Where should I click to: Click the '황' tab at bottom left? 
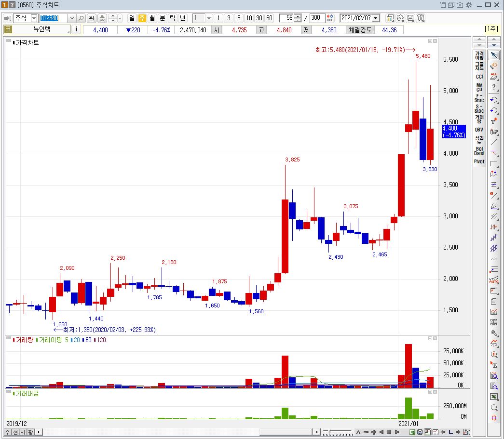(30, 432)
